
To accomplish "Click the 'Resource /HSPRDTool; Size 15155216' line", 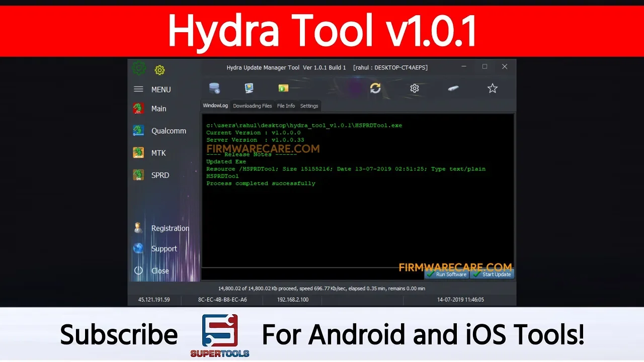I will pyautogui.click(x=346, y=169).
